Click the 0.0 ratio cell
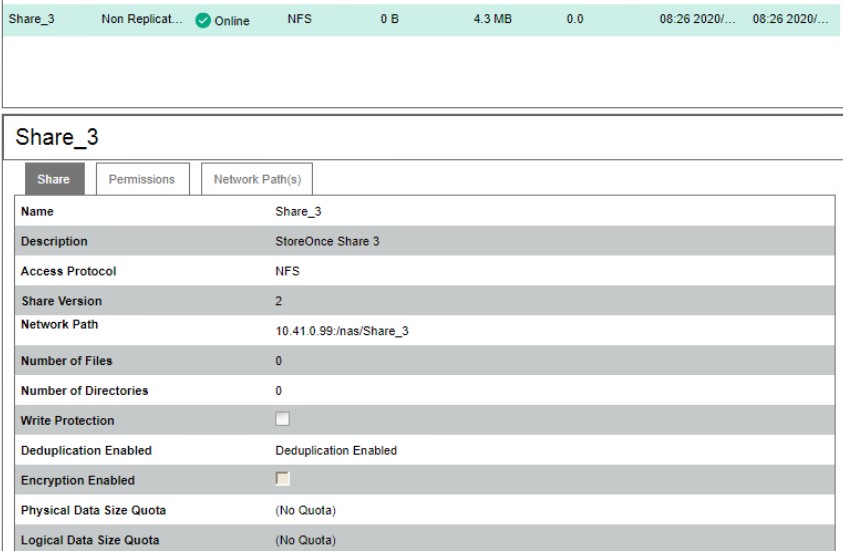Screen dimensions: 843x551 pos(574,21)
